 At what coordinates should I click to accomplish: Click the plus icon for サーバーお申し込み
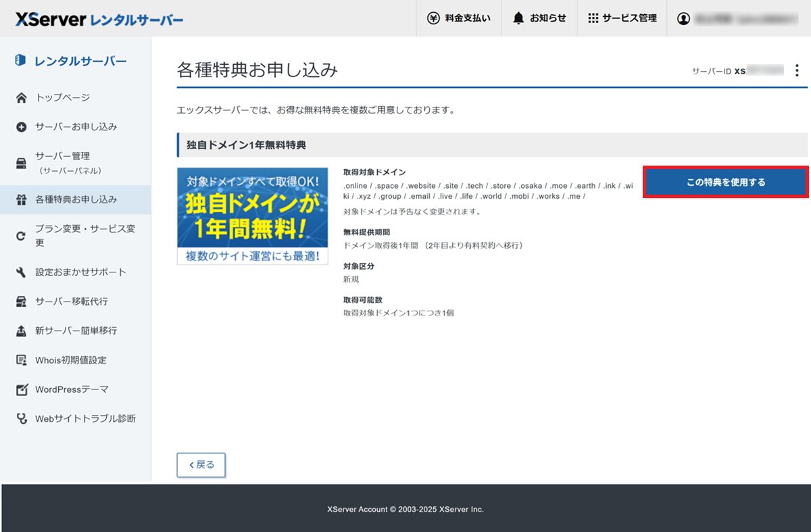tap(22, 127)
